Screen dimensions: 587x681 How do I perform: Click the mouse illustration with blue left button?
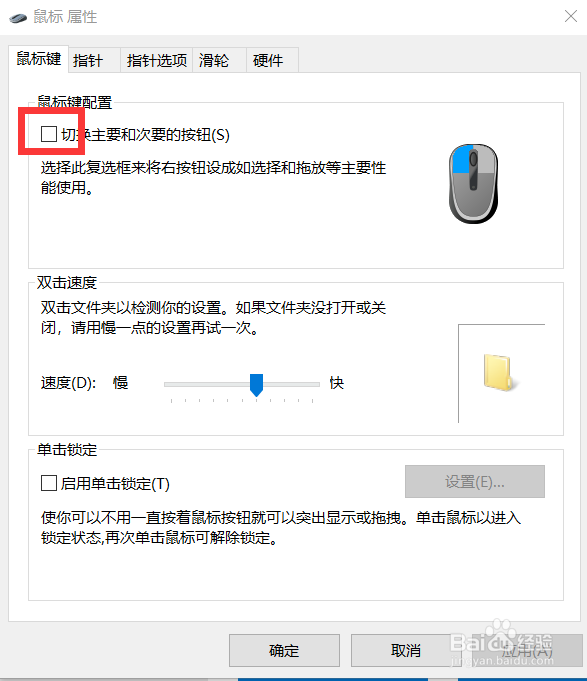473,184
